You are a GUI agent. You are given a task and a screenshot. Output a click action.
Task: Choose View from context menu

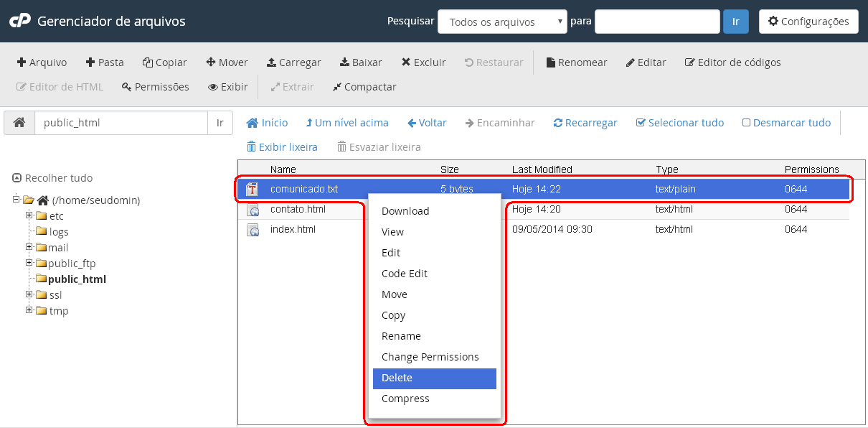(x=434, y=232)
